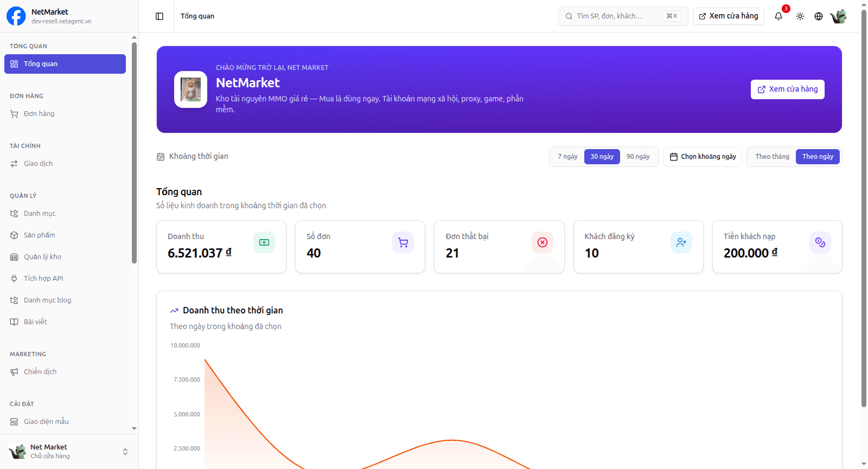Select the 7 ngày range
Image resolution: width=868 pixels, height=469 pixels.
(567, 157)
